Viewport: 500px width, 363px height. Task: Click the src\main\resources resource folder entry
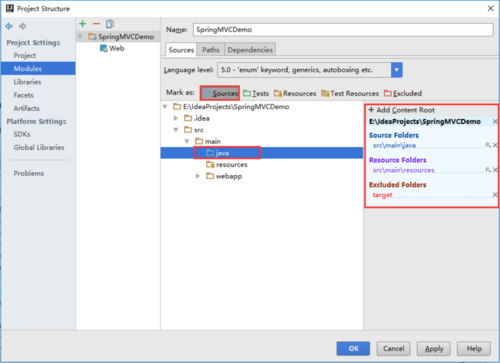pos(403,170)
